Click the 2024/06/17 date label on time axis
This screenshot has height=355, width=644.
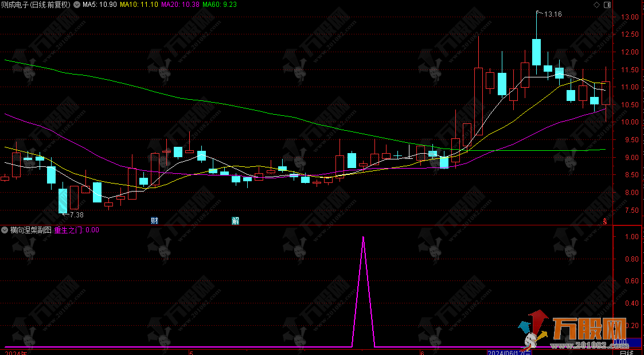(509, 353)
